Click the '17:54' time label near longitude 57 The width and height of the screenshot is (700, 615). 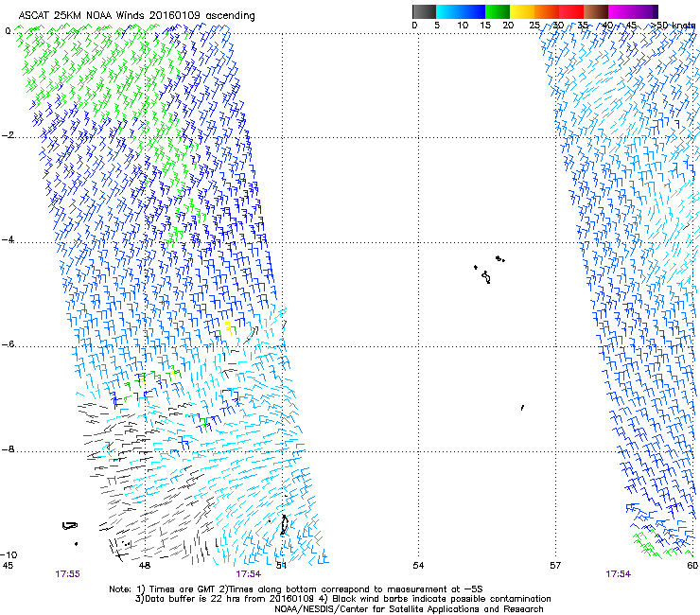point(618,574)
